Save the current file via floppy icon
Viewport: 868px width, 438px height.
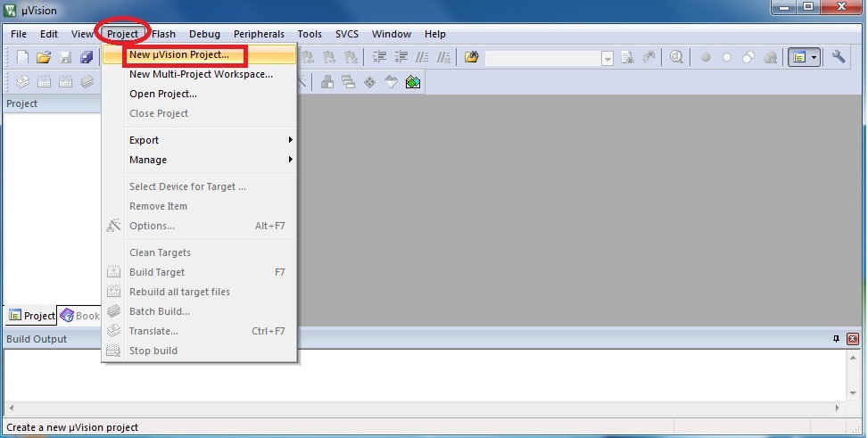tap(65, 57)
